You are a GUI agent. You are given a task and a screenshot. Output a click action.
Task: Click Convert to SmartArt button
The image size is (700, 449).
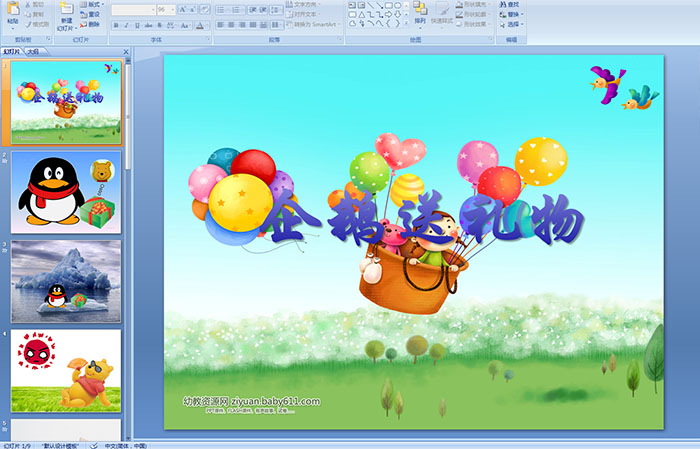pos(312,24)
